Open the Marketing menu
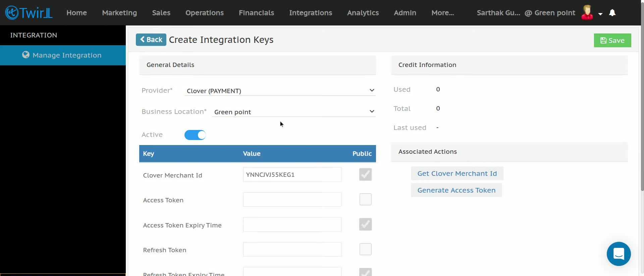644x276 pixels. (x=119, y=13)
